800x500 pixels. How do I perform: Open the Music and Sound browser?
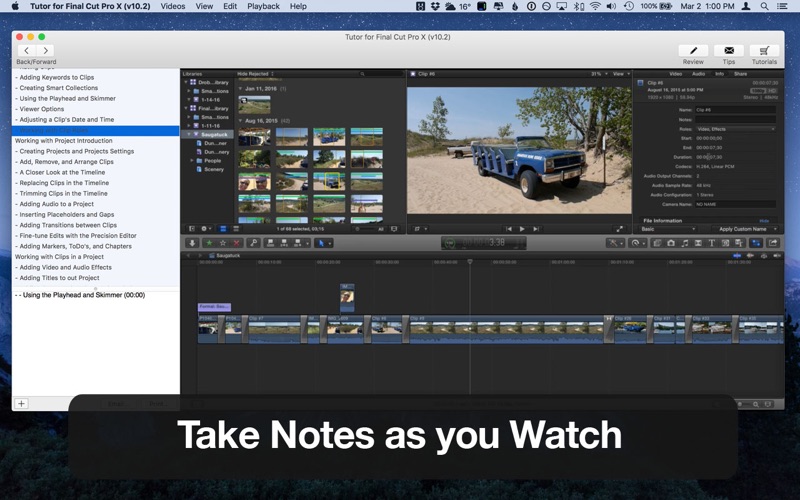pos(685,243)
